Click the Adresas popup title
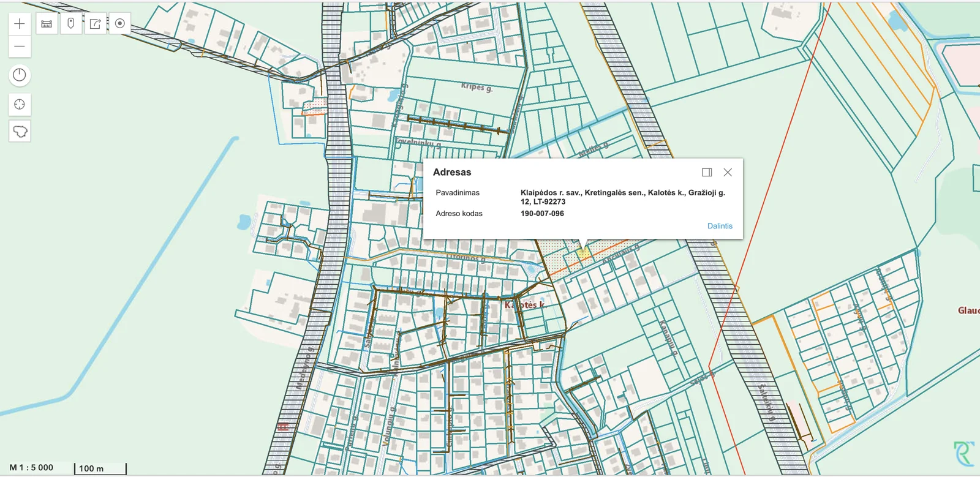Screen dimensions: 980x477 tap(452, 173)
